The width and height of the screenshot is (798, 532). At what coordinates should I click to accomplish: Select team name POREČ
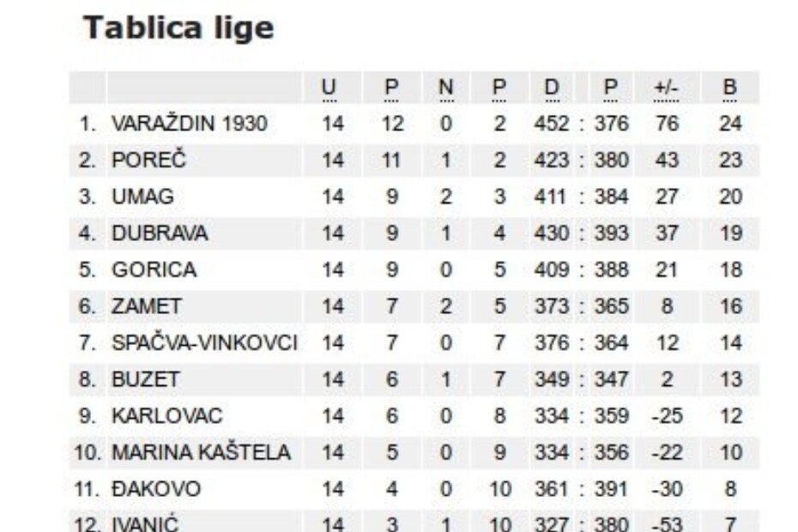tap(148, 160)
